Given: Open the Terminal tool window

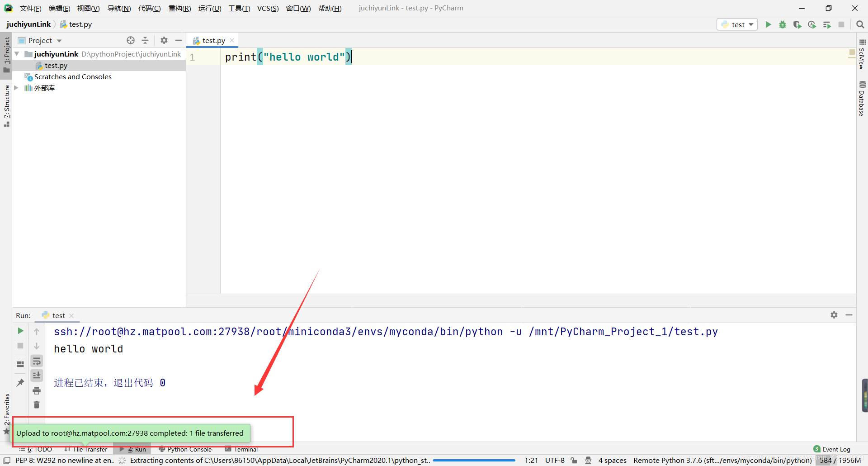Looking at the screenshot, I should (241, 449).
